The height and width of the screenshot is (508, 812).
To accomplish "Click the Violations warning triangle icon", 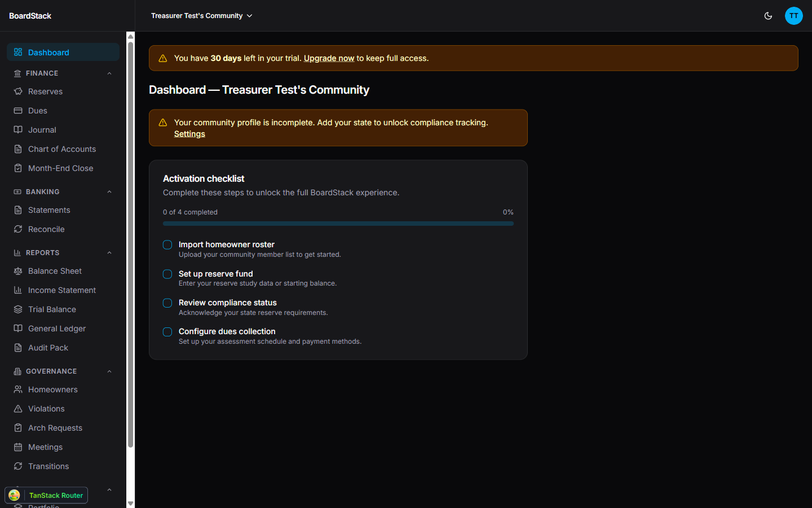I will (18, 409).
